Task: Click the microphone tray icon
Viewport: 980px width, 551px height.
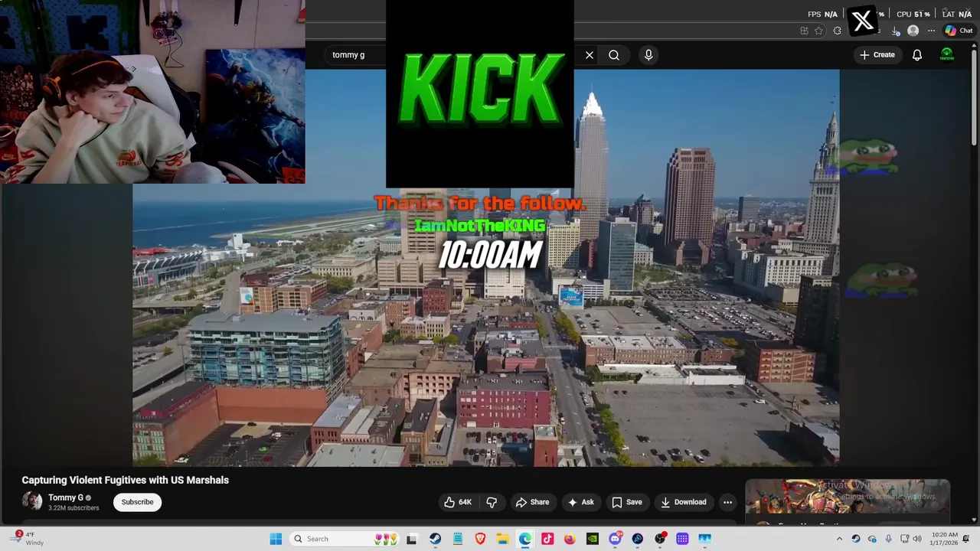Action: 888,539
